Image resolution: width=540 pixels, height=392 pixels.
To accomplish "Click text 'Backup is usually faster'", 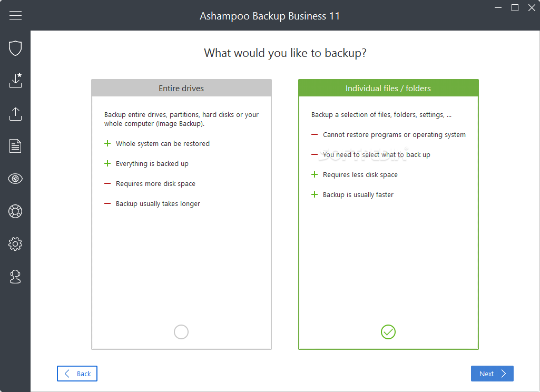I will click(358, 194).
